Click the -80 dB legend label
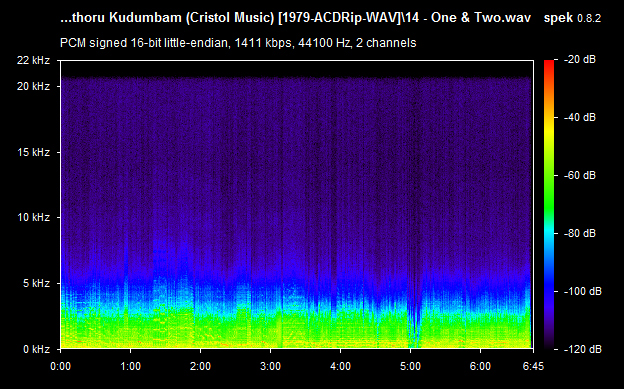 [580, 233]
